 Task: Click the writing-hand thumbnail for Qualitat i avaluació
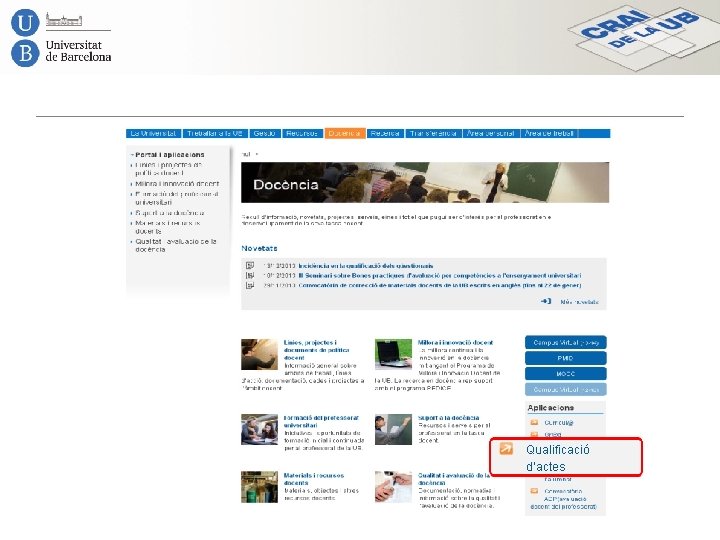coord(393,487)
